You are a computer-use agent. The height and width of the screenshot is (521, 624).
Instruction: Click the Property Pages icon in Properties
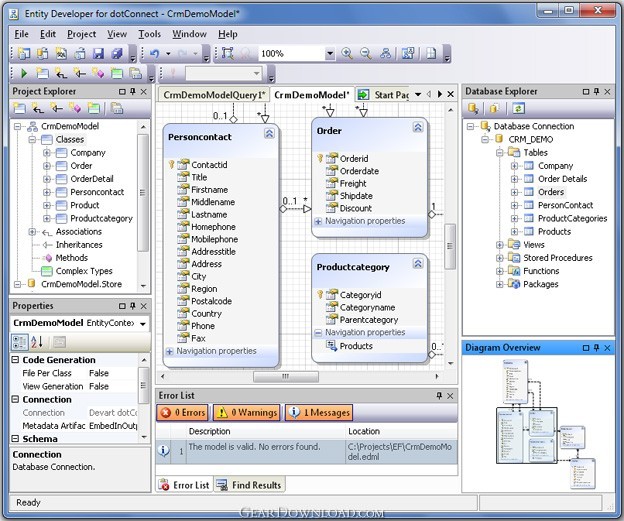pyautogui.click(x=59, y=342)
